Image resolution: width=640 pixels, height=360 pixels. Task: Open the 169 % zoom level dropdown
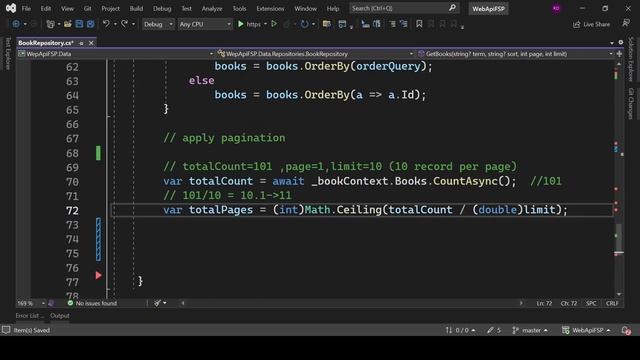tap(31, 303)
